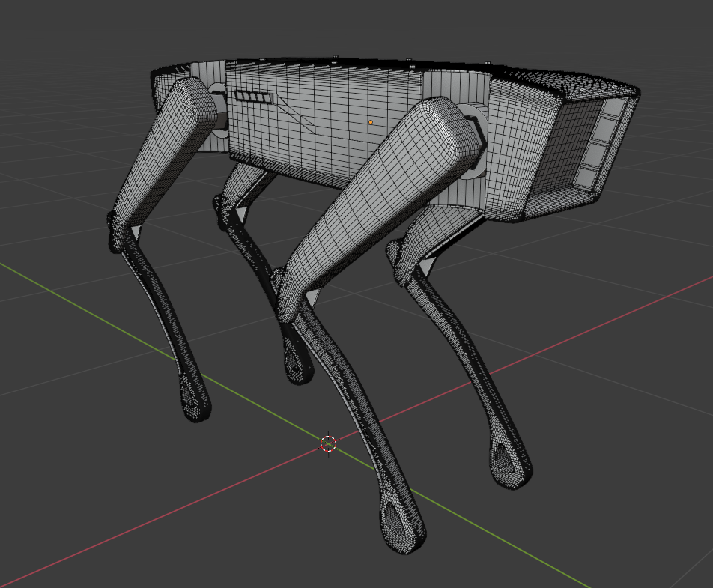Image resolution: width=713 pixels, height=588 pixels.
Task: Select the row of five vent slots
Action: [x=254, y=97]
